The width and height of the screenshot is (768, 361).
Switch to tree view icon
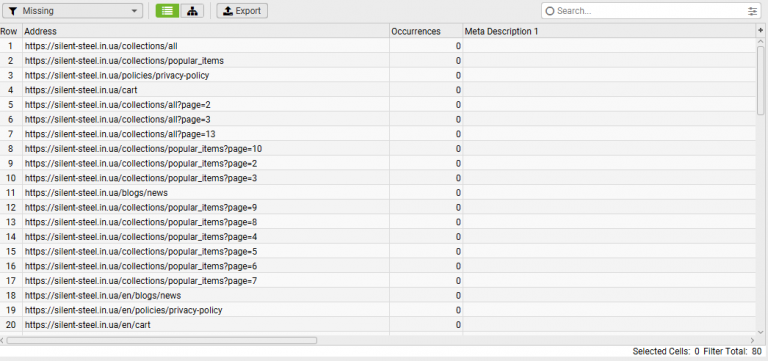pos(192,11)
